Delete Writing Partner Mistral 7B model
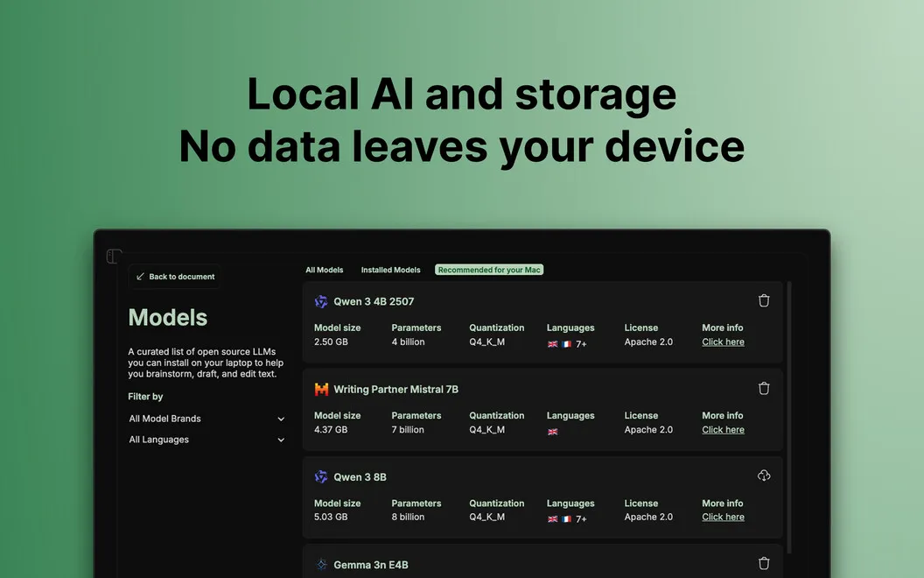Viewport: 924px width, 578px height. pyautogui.click(x=764, y=388)
